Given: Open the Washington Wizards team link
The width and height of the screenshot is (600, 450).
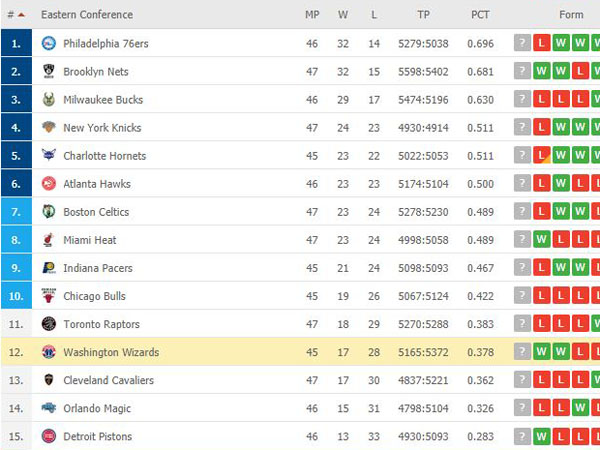Looking at the screenshot, I should [x=111, y=352].
